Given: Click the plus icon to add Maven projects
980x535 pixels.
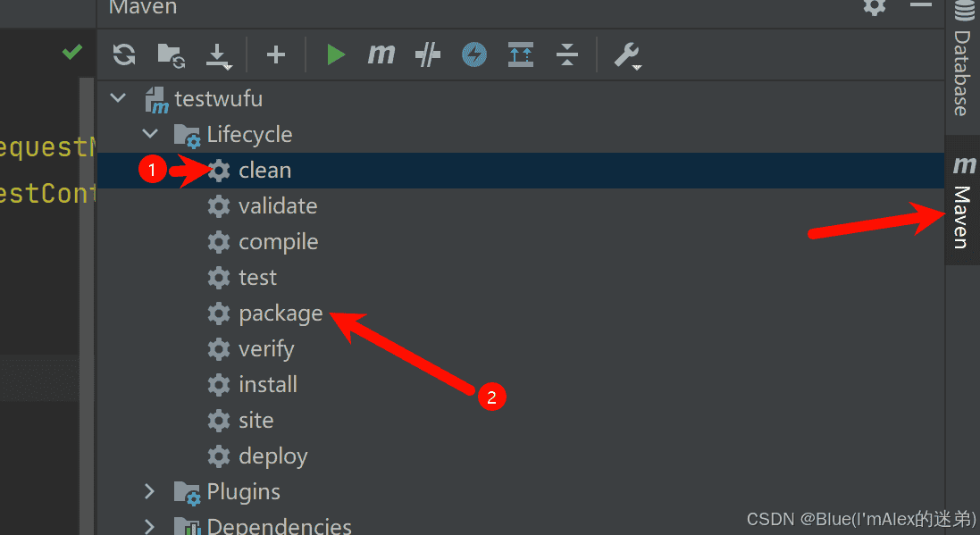Looking at the screenshot, I should click(x=275, y=54).
